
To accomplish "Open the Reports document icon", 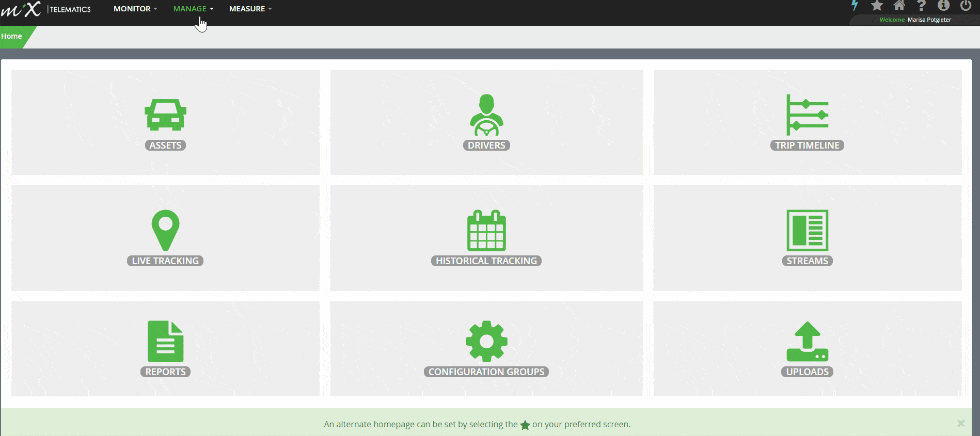I will [165, 341].
